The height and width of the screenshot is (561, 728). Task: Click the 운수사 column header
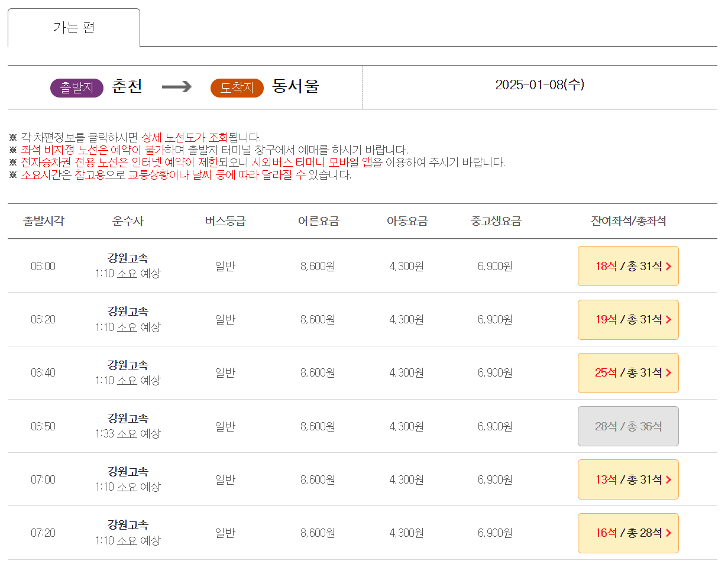coord(128,221)
